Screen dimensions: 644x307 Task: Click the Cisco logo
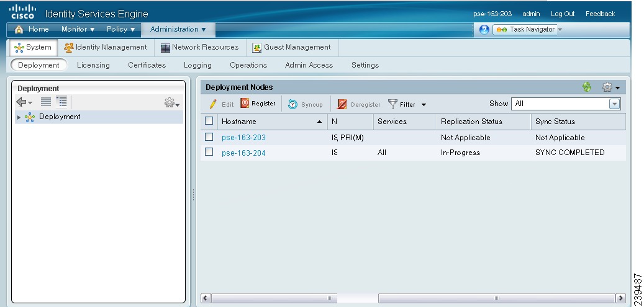(23, 12)
